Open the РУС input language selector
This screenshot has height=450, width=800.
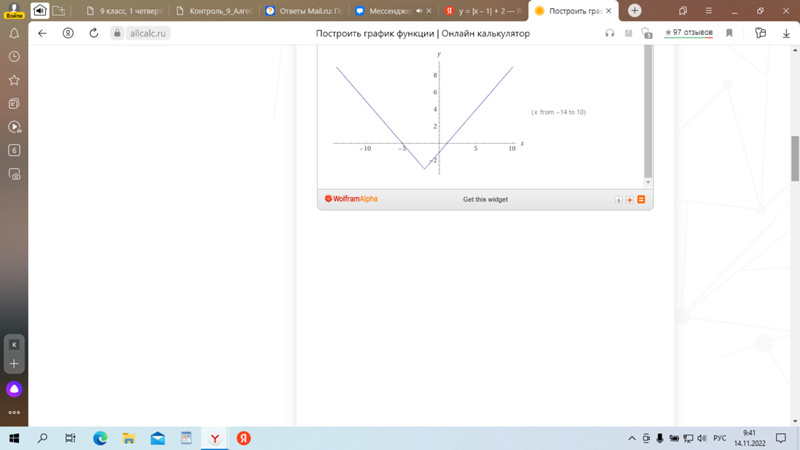coord(718,438)
